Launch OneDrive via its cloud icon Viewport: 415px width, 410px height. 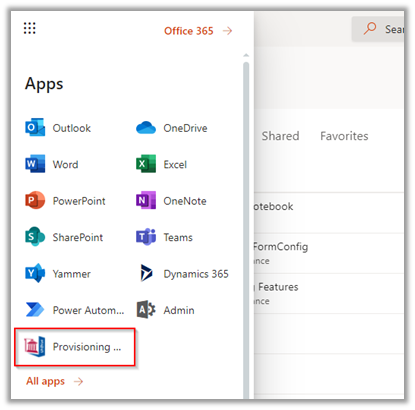pos(146,128)
